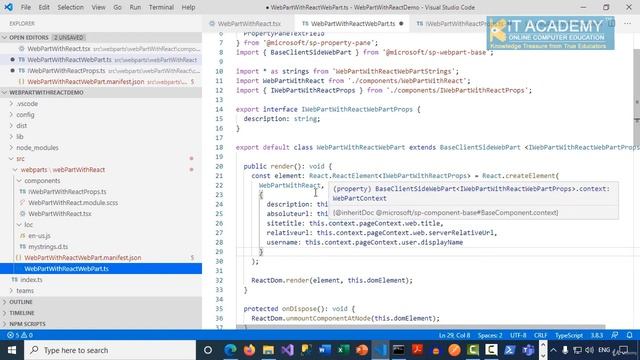Screen dimensions: 640x360
Task: Collapse the Open Editors section
Action: tap(5, 38)
